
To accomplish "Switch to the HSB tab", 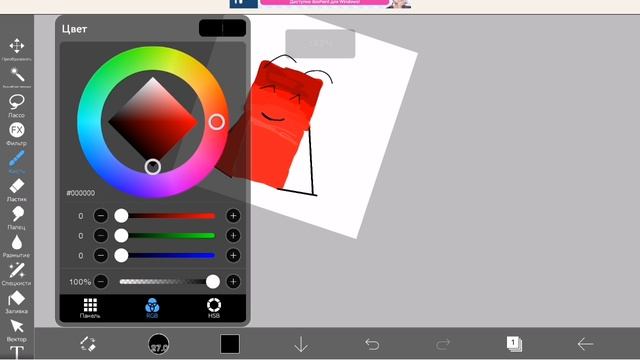I will point(214,308).
